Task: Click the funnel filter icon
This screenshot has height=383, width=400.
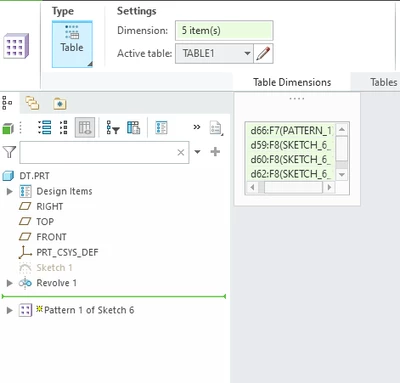Action: pyautogui.click(x=9, y=152)
